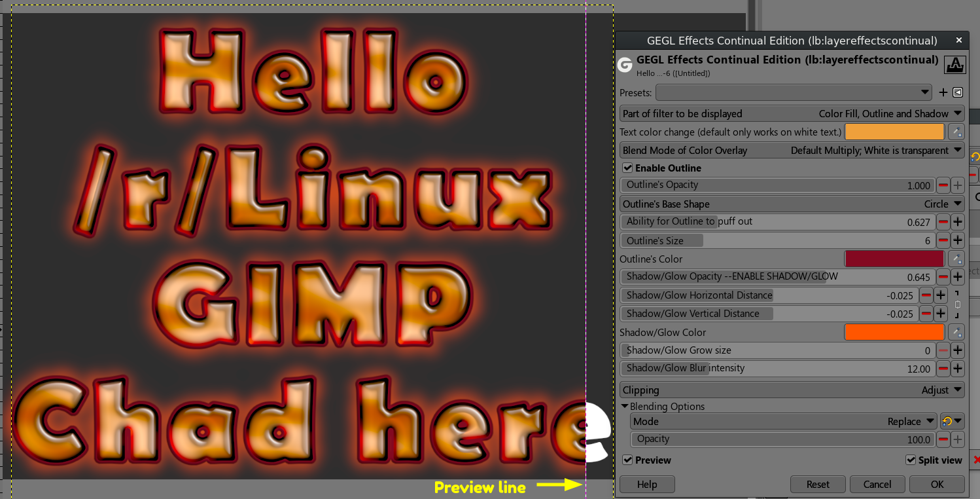Pick Outline's Color with eyedropper icon
The image size is (980, 499).
(x=956, y=259)
